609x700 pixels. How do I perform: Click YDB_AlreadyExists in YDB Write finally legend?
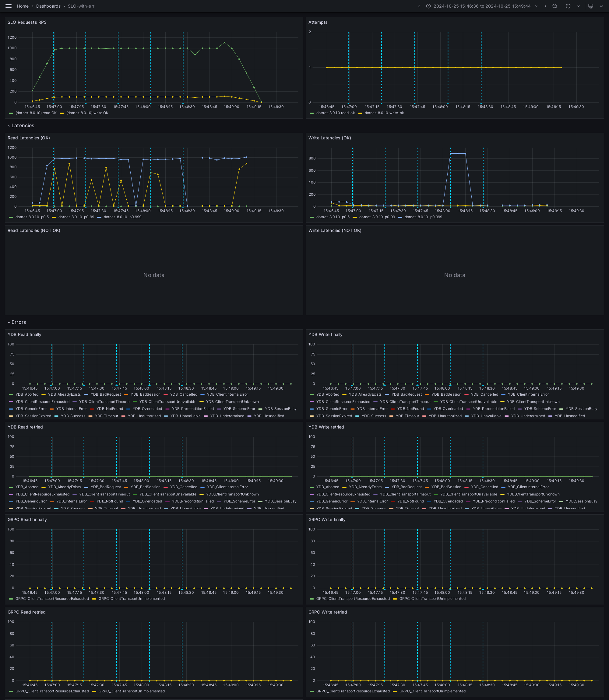(365, 395)
